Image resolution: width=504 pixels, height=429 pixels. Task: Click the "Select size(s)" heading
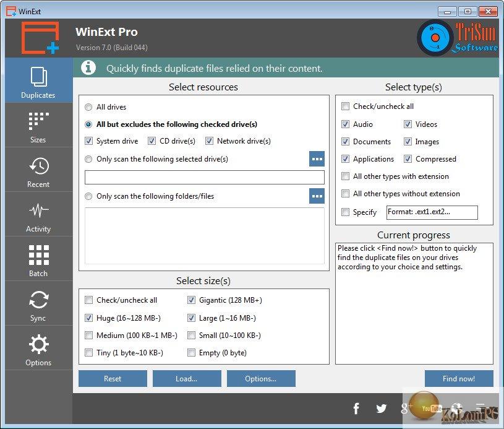[x=203, y=281]
